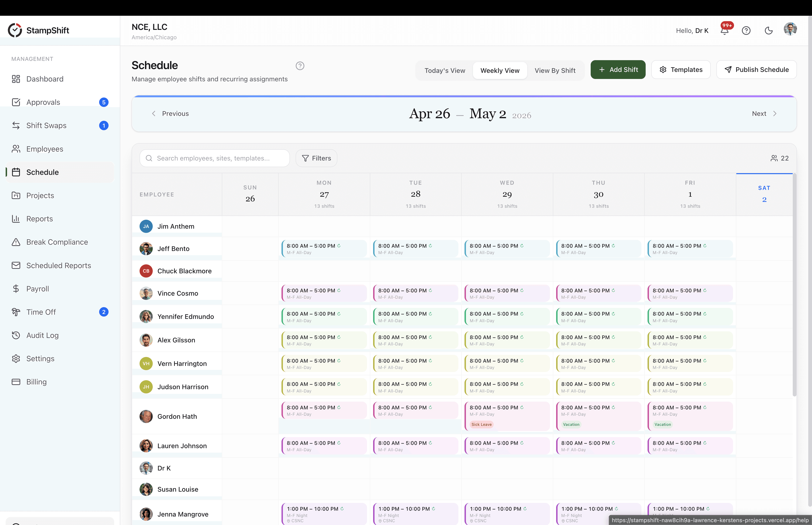Click the Dashboard sidebar icon
Image resolution: width=812 pixels, height=525 pixels.
click(16, 79)
